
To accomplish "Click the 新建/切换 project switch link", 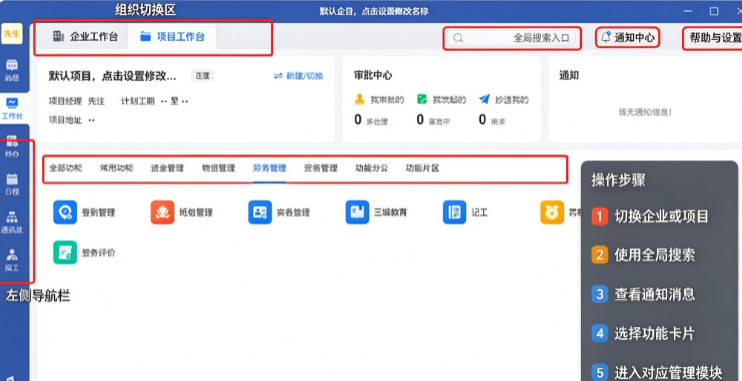I will coord(299,76).
